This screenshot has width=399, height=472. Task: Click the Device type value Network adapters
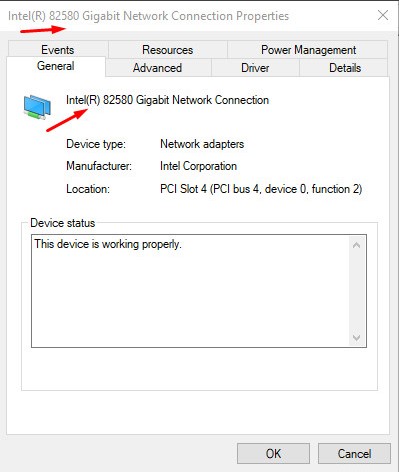pos(202,144)
